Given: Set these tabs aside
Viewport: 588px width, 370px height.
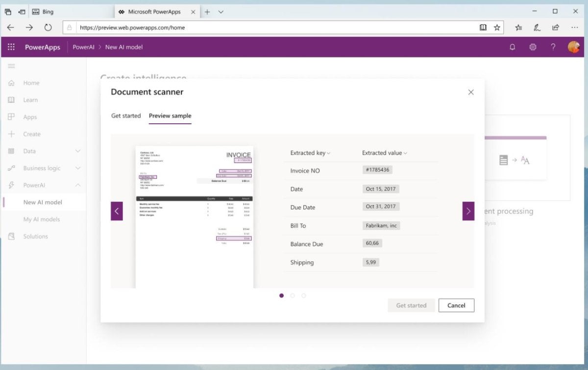Looking at the screenshot, I should coord(22,12).
